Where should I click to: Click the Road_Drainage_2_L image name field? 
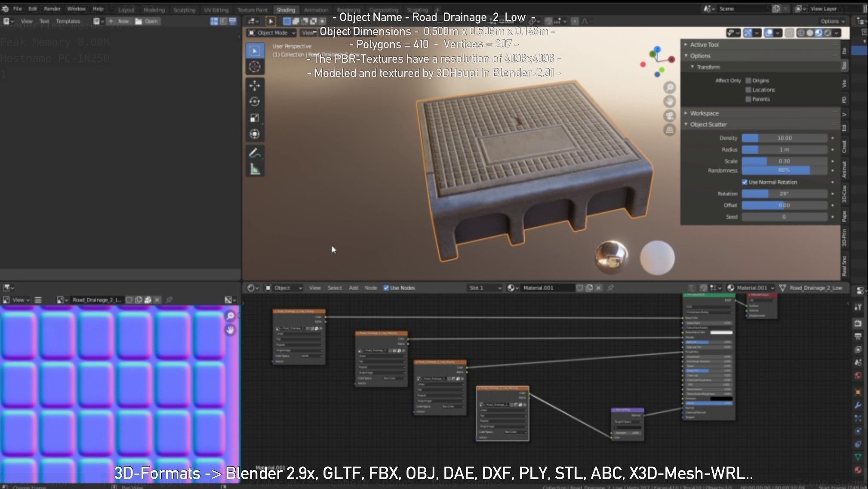tap(97, 300)
